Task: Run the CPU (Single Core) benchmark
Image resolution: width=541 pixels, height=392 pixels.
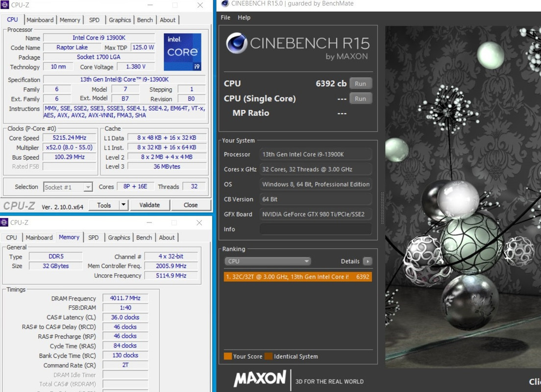Action: point(361,98)
